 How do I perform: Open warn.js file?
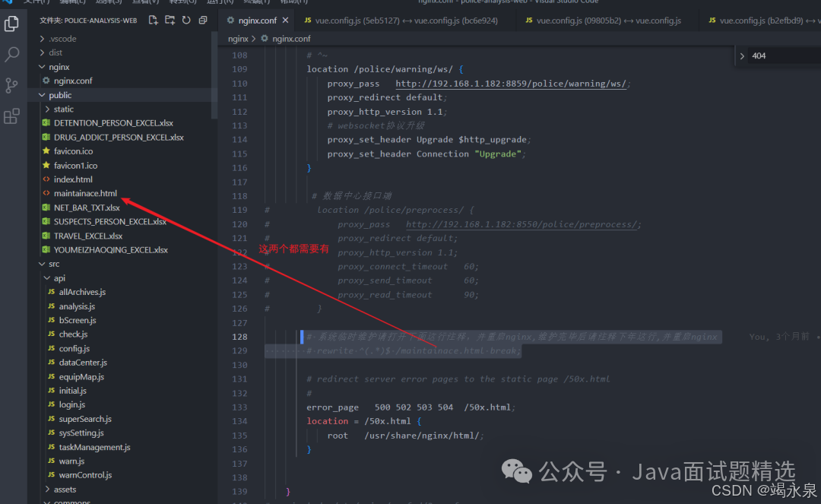[71, 461]
